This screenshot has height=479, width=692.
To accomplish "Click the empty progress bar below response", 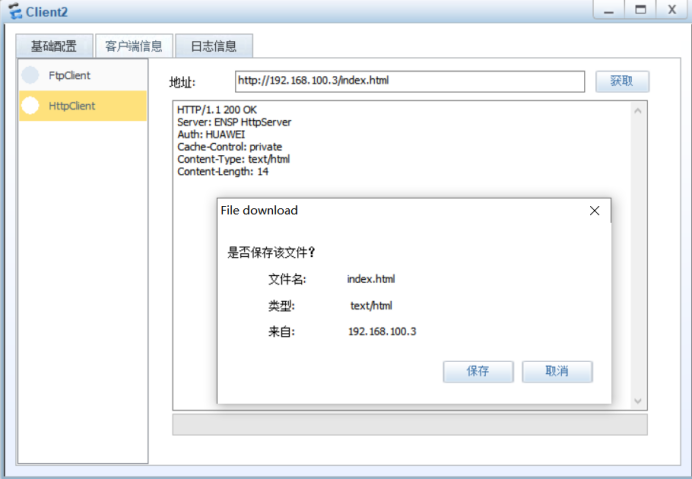I will tap(410, 425).
